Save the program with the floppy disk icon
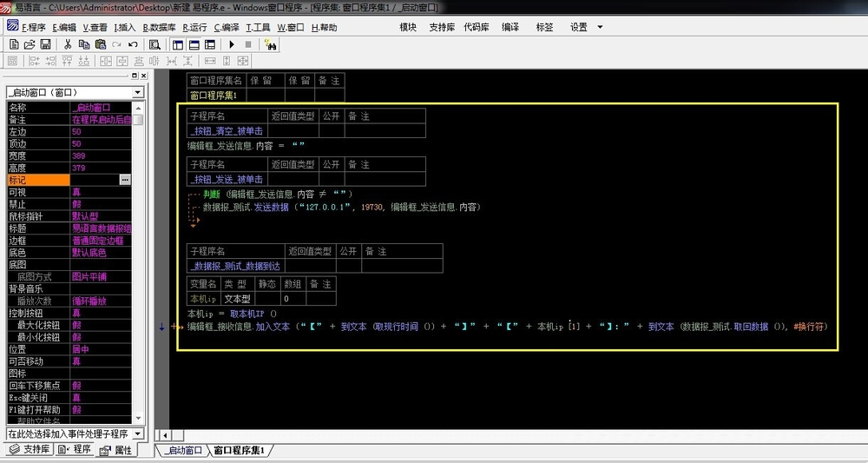Screen dimensions: 868x463 pyautogui.click(x=44, y=43)
